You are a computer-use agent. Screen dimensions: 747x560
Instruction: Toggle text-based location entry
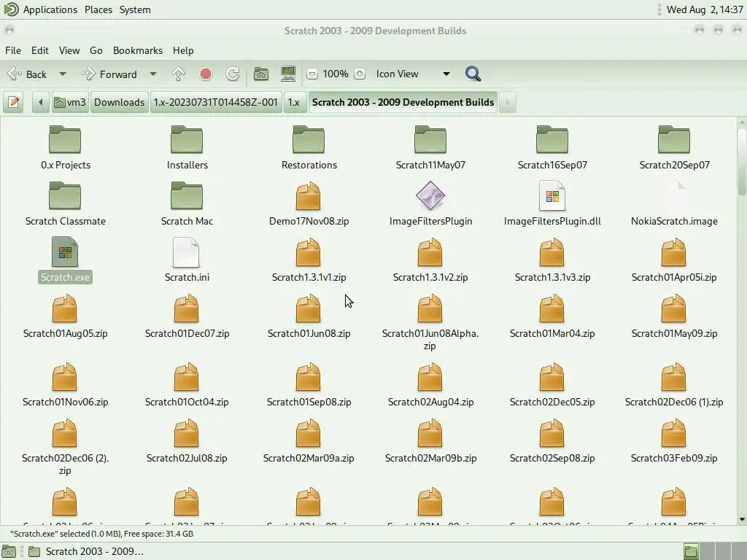[14, 102]
